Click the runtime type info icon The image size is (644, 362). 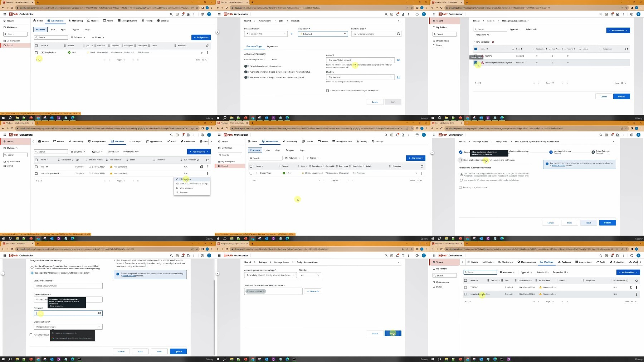click(398, 34)
